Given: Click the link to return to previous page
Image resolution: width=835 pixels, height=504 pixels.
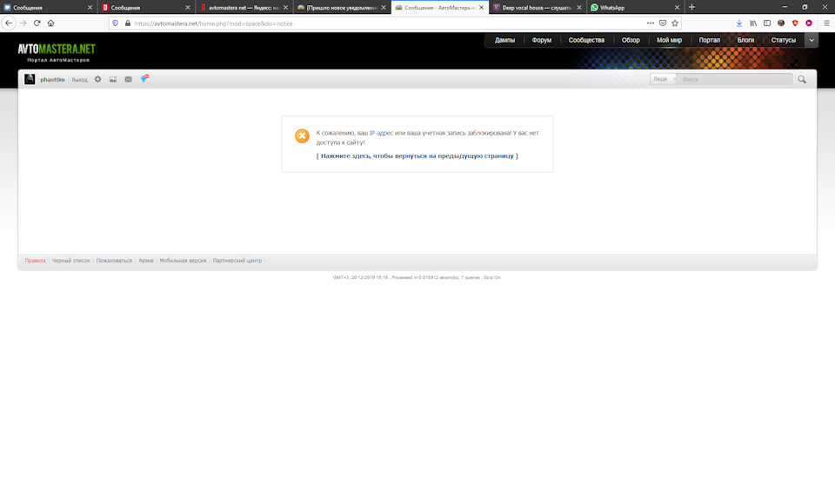Looking at the screenshot, I should pos(417,156).
